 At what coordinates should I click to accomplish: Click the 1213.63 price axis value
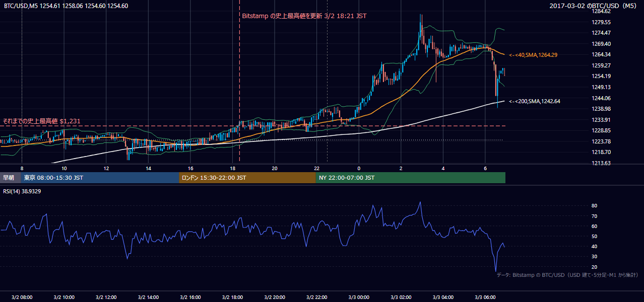[602, 163]
